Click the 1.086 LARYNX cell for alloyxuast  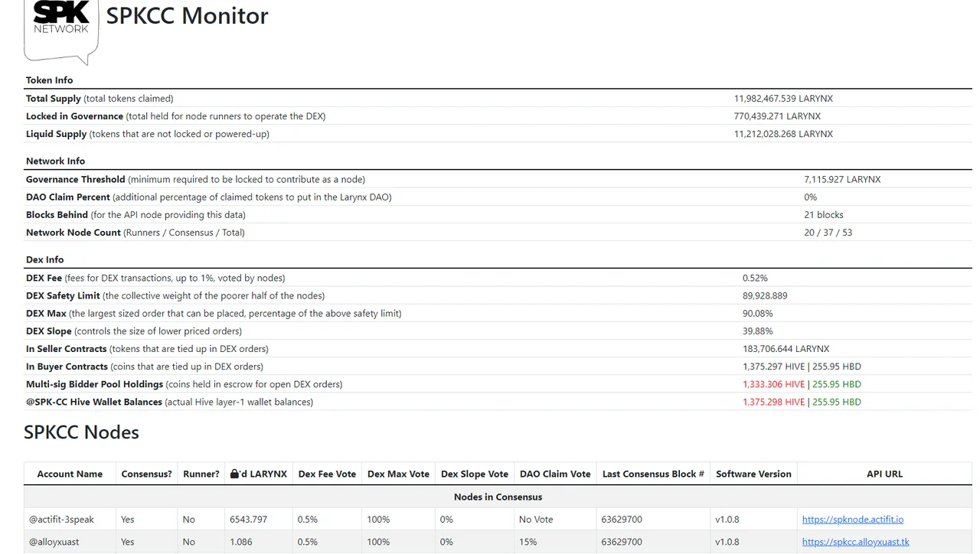259,542
